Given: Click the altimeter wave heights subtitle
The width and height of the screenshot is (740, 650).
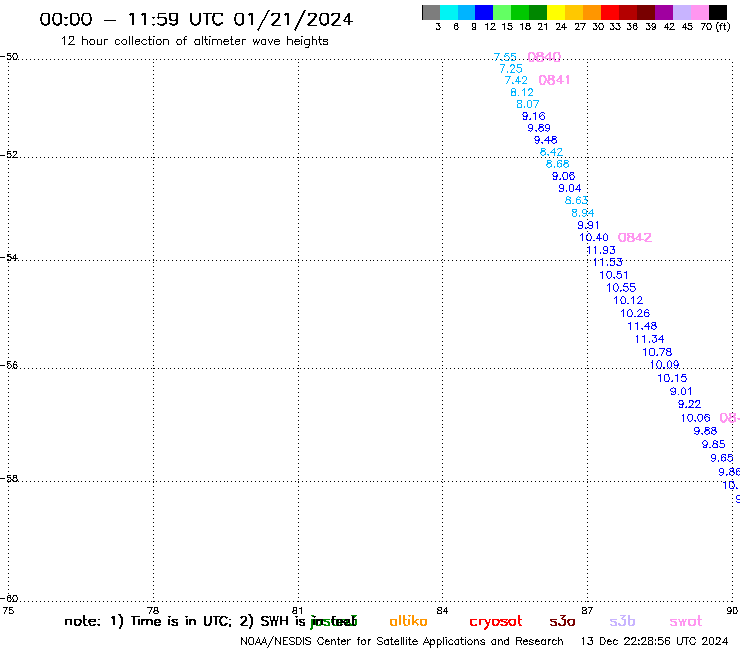Looking at the screenshot, I should 194,41.
